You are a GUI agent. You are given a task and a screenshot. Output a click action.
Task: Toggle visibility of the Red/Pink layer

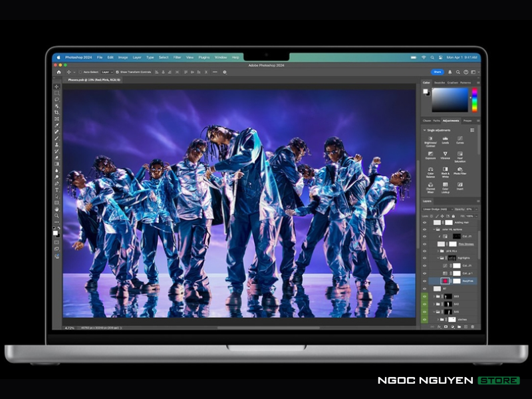click(425, 281)
